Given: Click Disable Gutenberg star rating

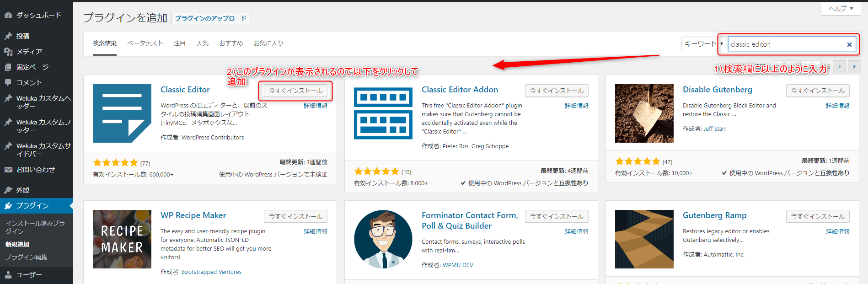Looking at the screenshot, I should tap(638, 161).
